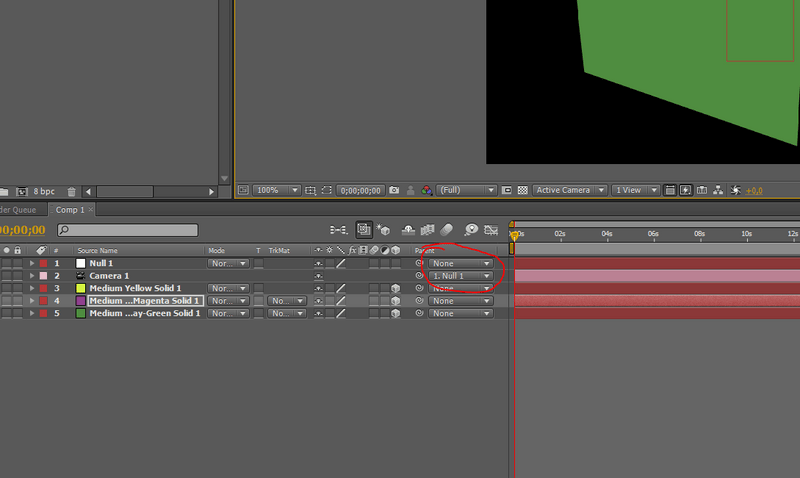The height and width of the screenshot is (478, 800).
Task: Click the Region of Interest icon
Action: tap(310, 190)
